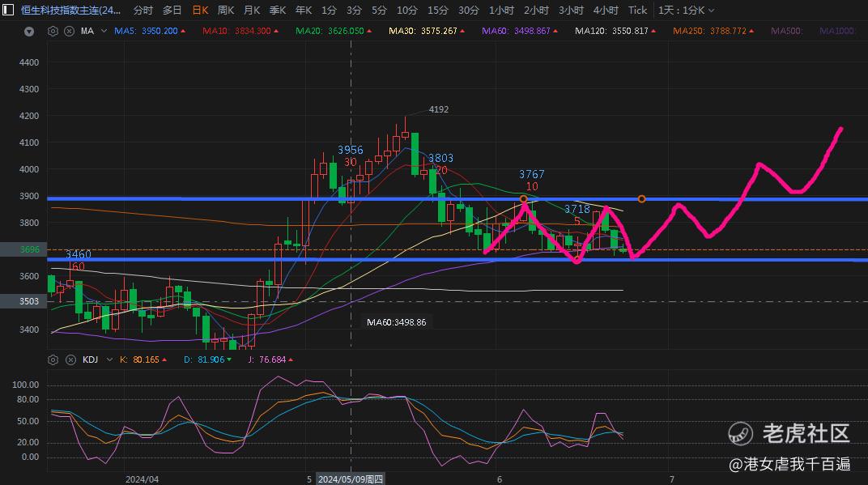
Task: Close the KDJ indicator panel
Action: pyautogui.click(x=71, y=359)
